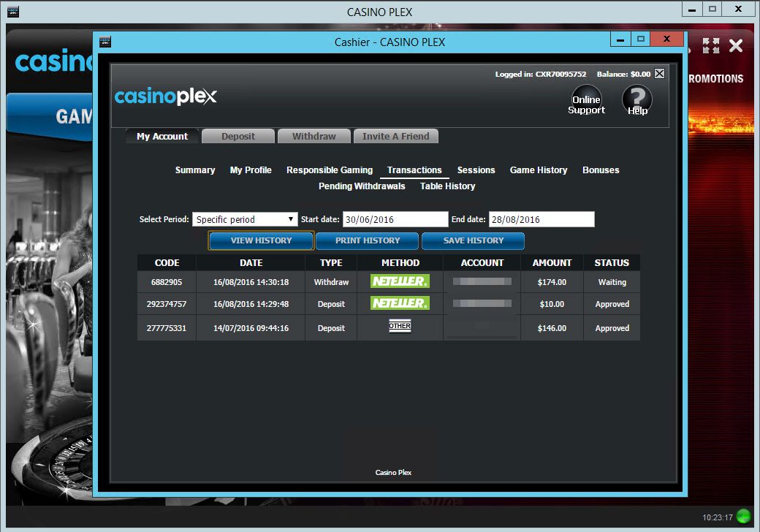Click clock 10:23:17 in status bar

click(718, 517)
